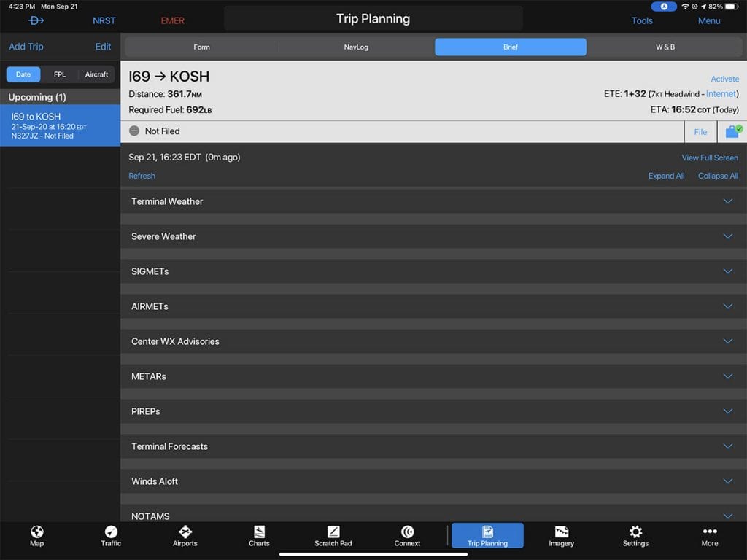
Task: Switch trip list to Aircraft view
Action: (x=96, y=74)
